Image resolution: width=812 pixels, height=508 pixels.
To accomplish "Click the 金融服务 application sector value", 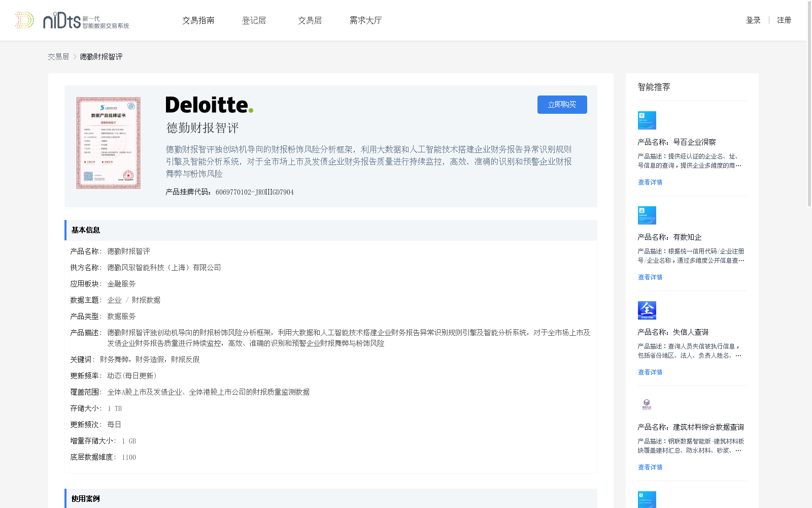I will 121,284.
